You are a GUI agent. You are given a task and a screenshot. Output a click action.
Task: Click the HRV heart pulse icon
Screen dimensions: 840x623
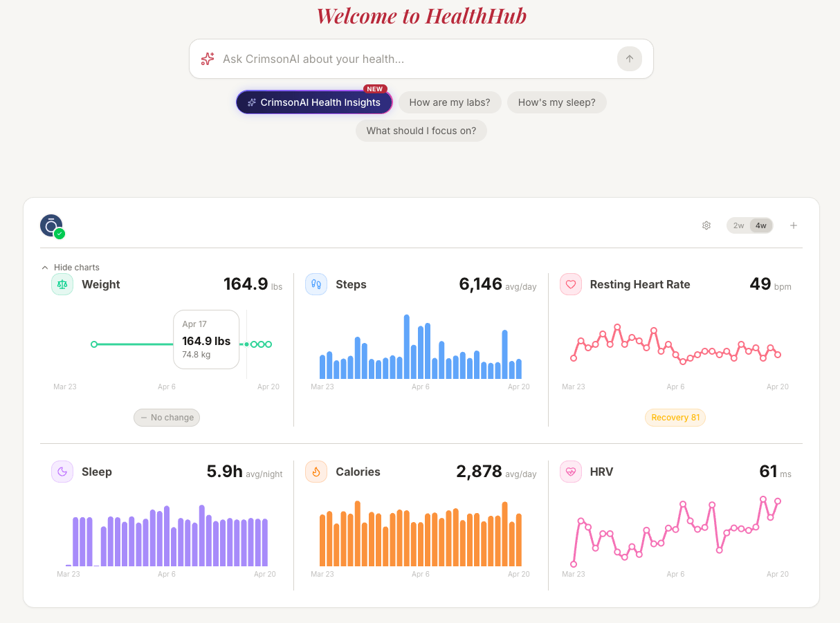(571, 472)
